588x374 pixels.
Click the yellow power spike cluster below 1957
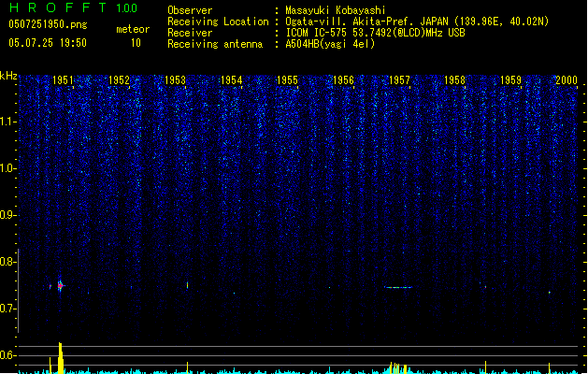(398, 368)
